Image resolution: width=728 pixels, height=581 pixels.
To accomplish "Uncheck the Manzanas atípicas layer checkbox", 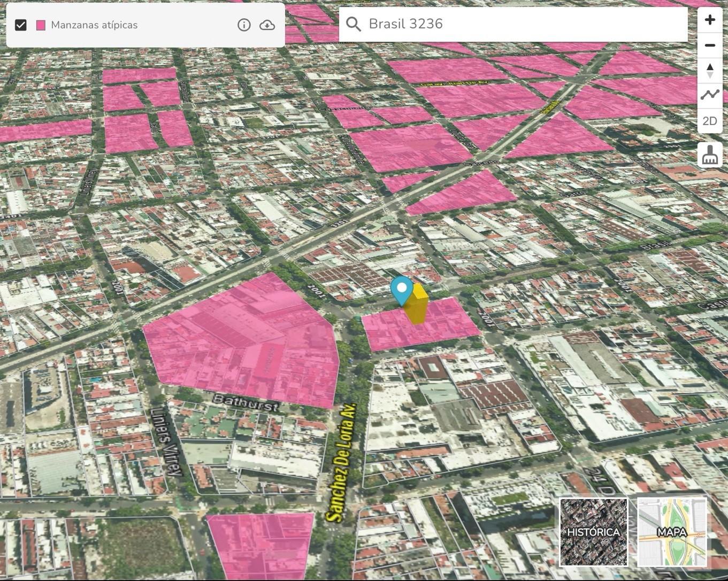I will point(21,25).
